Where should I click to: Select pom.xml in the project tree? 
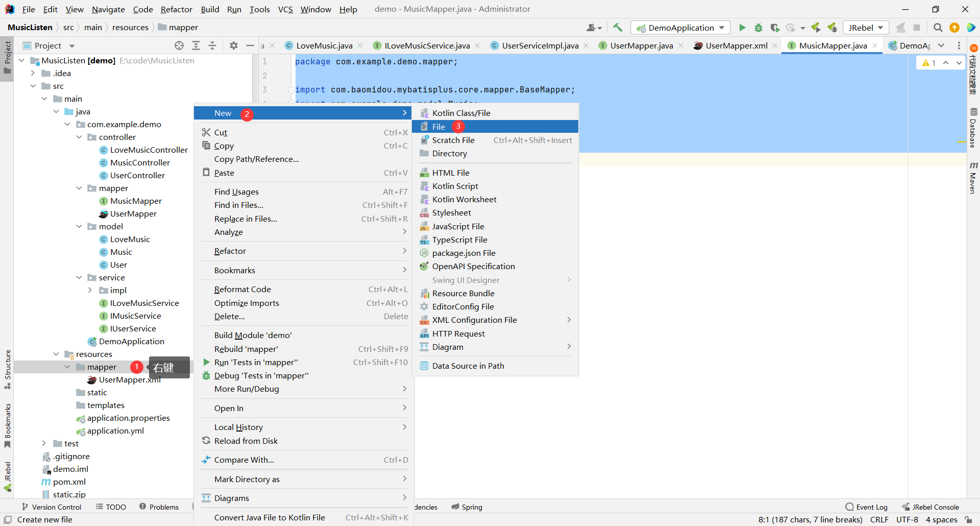coord(69,482)
